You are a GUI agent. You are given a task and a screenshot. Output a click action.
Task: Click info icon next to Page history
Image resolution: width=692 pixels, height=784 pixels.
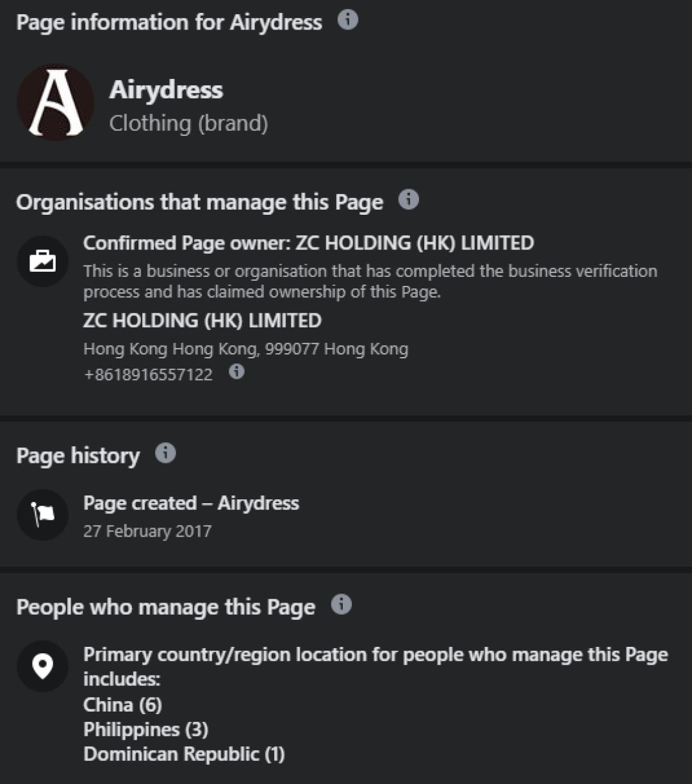click(165, 454)
